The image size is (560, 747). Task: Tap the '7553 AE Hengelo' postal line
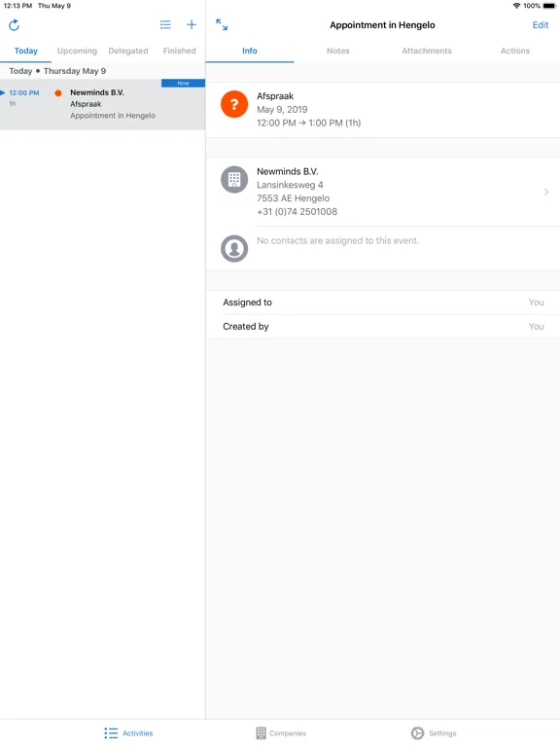(293, 198)
